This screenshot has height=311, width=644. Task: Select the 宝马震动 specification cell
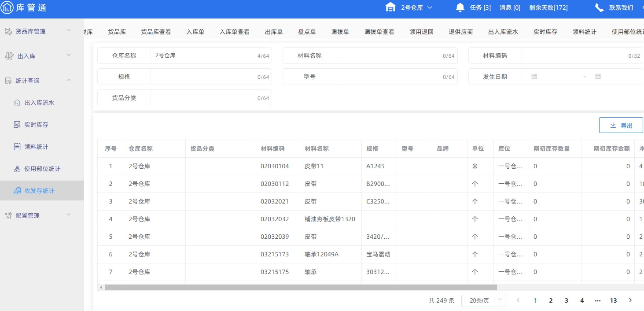coord(379,254)
